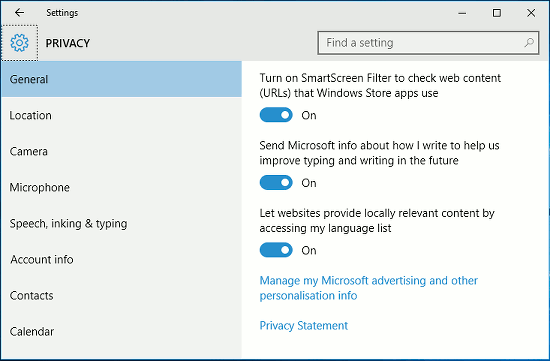The image size is (550, 361).
Task: Click the Privacy gear icon
Action: tap(19, 43)
